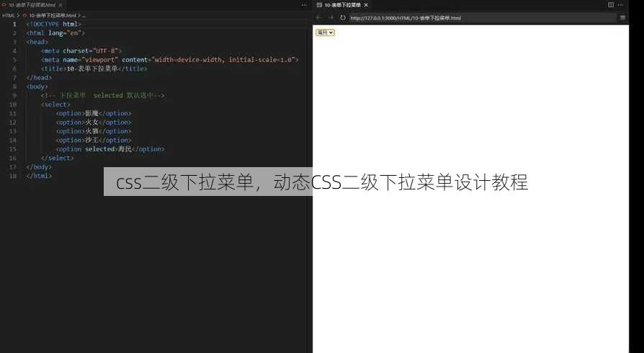This screenshot has height=353, width=644.
Task: Split the preview editor with the split icon
Action: pyautogui.click(x=611, y=5)
